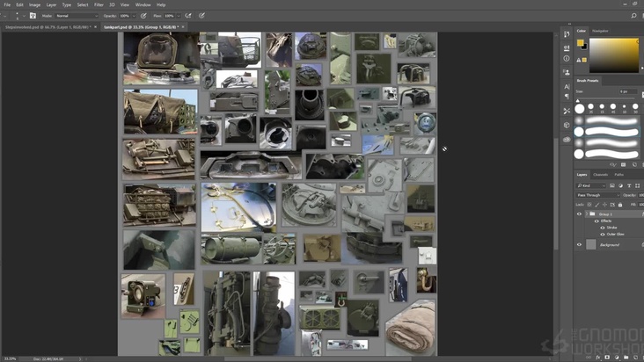Open the Paragraph panel icon in dock
Image resolution: width=644 pixels, height=362 pixels.
pyautogui.click(x=567, y=97)
